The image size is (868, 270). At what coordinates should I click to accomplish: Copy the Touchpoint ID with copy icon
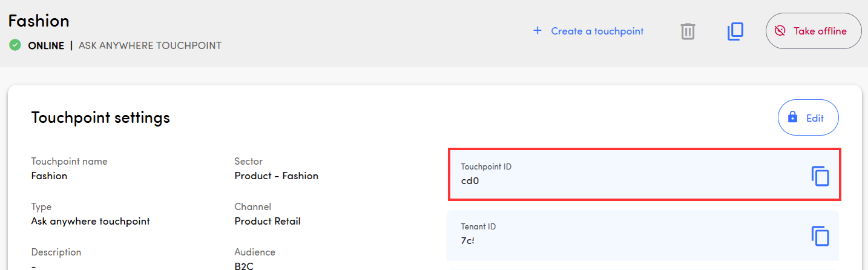pyautogui.click(x=820, y=176)
